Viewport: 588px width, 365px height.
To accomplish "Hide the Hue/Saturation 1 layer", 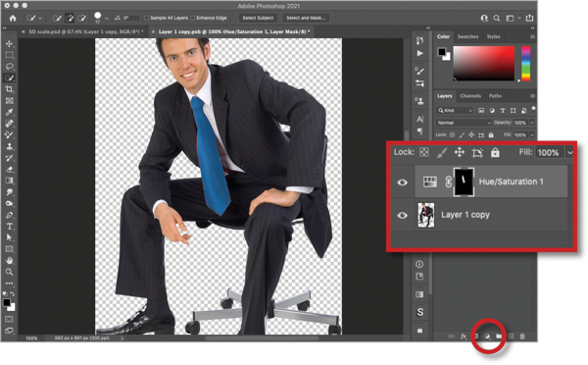I will coord(402,182).
